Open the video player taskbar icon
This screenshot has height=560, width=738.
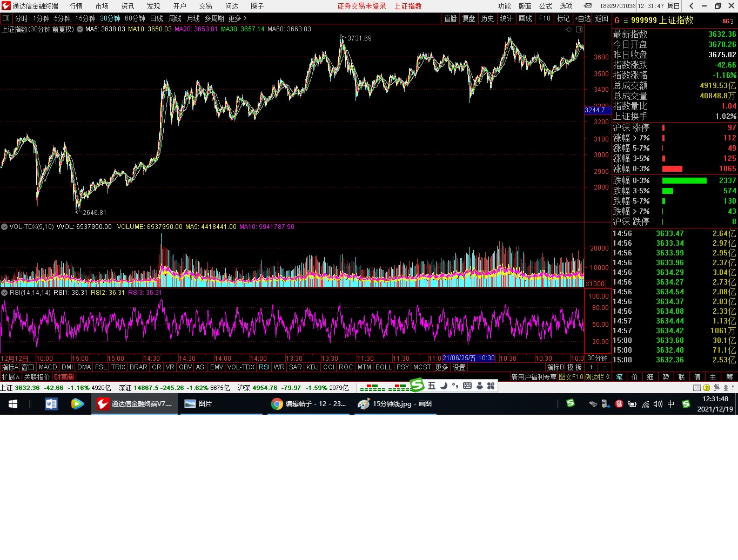[77, 404]
